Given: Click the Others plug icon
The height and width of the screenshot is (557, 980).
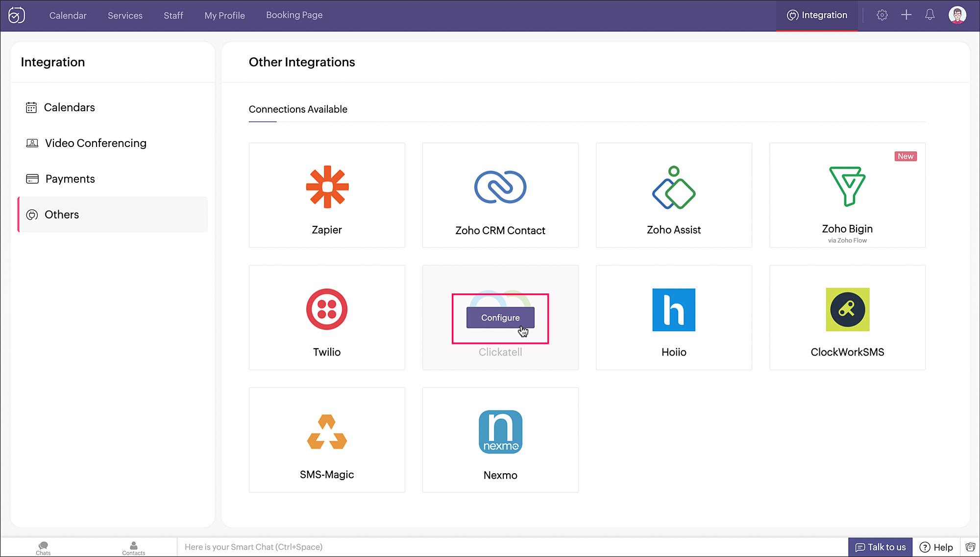Looking at the screenshot, I should click(32, 215).
